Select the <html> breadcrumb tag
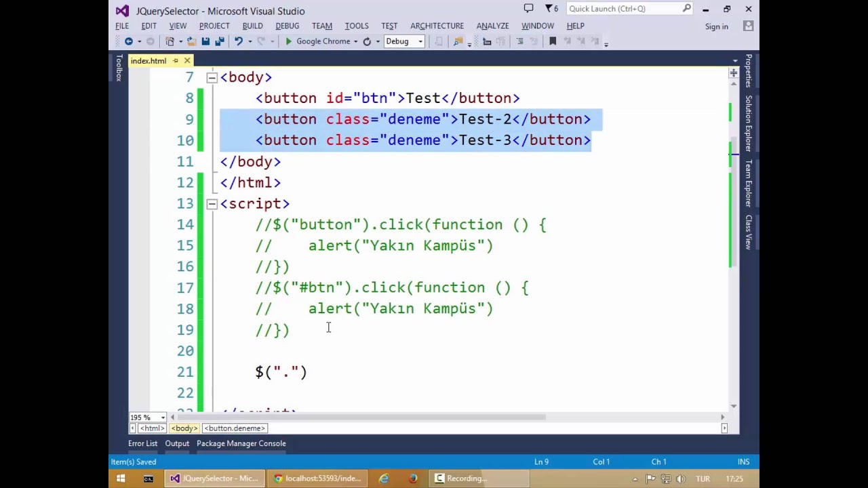 click(152, 428)
